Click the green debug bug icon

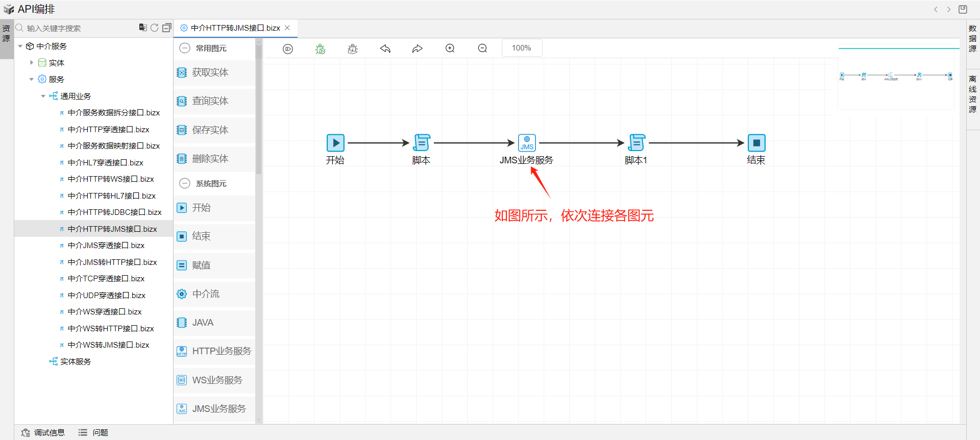coord(320,48)
